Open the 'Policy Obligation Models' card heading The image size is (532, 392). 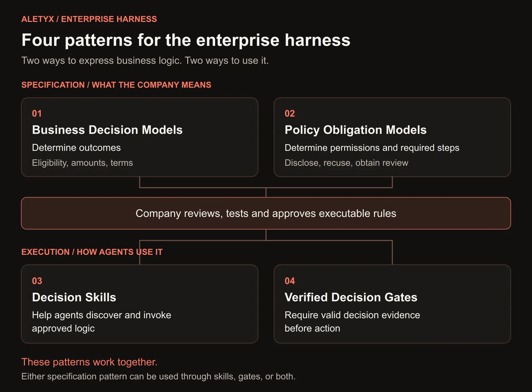(356, 130)
